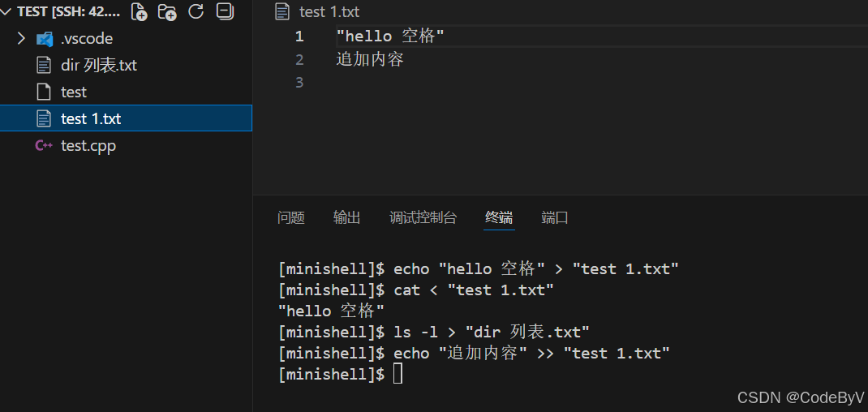The height and width of the screenshot is (412, 868).
Task: Click the New Folder icon in explorer header
Action: (x=167, y=12)
